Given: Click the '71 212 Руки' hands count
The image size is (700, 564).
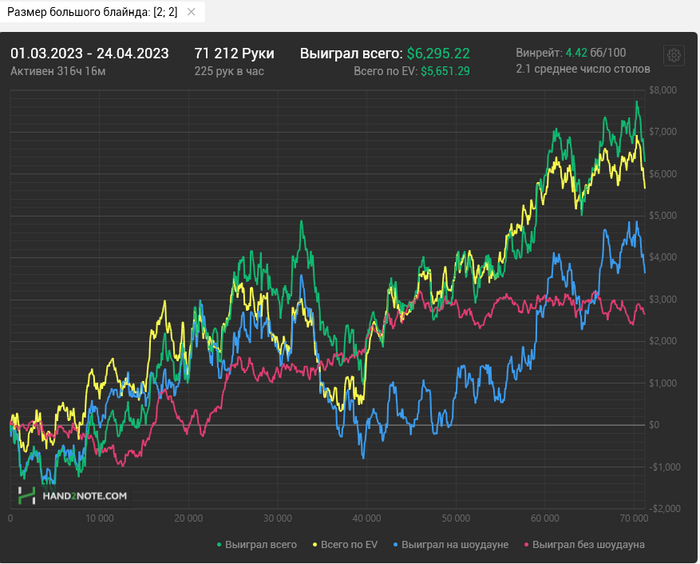Looking at the screenshot, I should [234, 54].
